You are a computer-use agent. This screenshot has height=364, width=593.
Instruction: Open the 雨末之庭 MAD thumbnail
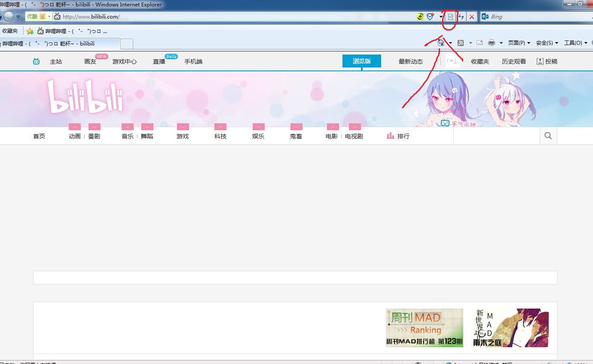pos(510,328)
